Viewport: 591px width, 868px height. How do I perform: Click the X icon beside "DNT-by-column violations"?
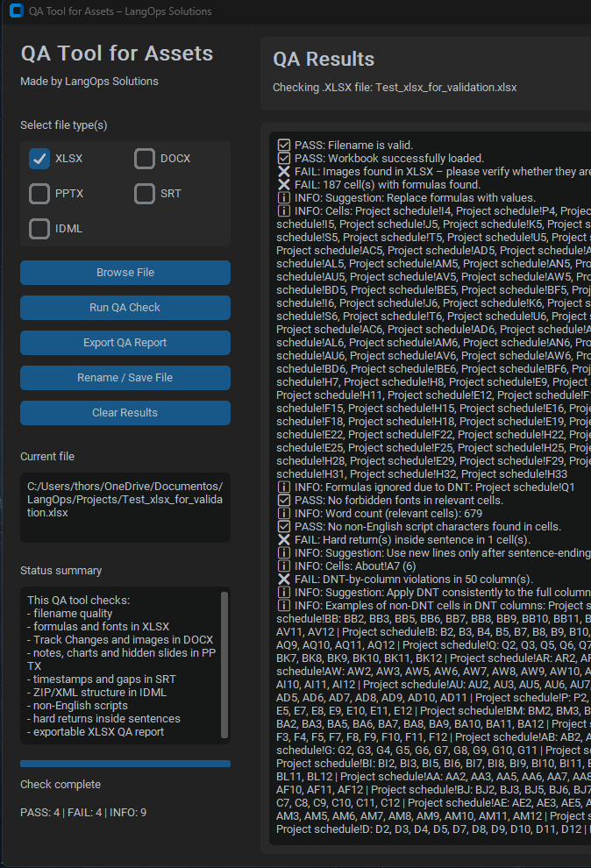coord(284,580)
